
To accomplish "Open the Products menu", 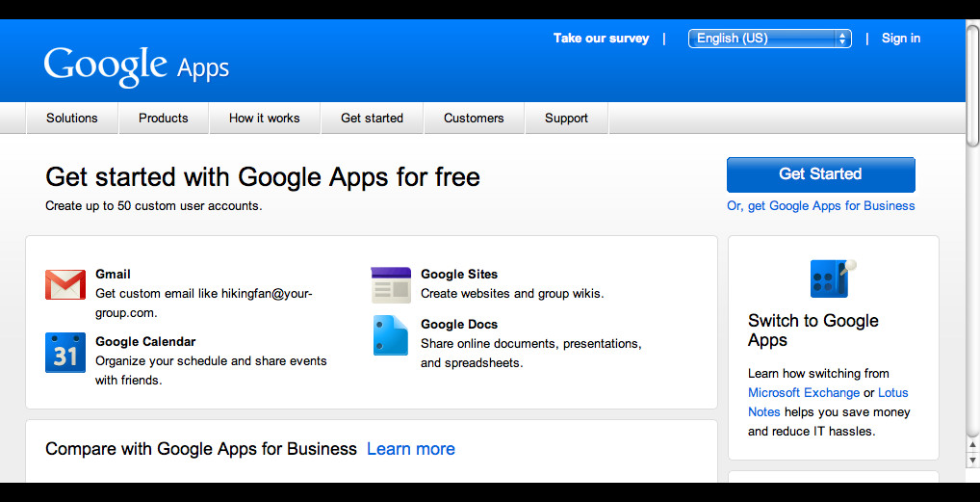I will point(163,119).
